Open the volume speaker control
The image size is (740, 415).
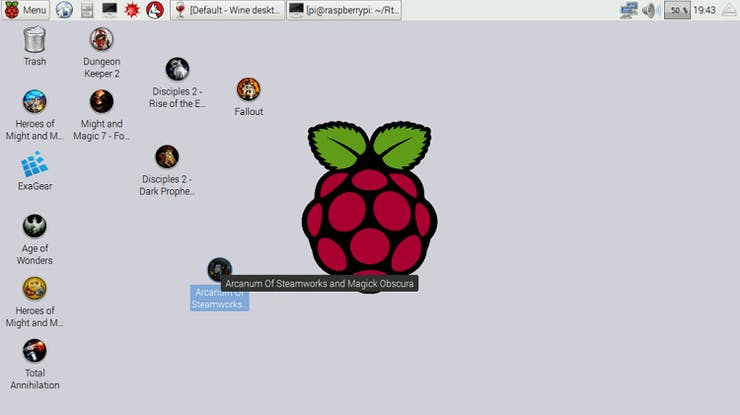click(650, 10)
